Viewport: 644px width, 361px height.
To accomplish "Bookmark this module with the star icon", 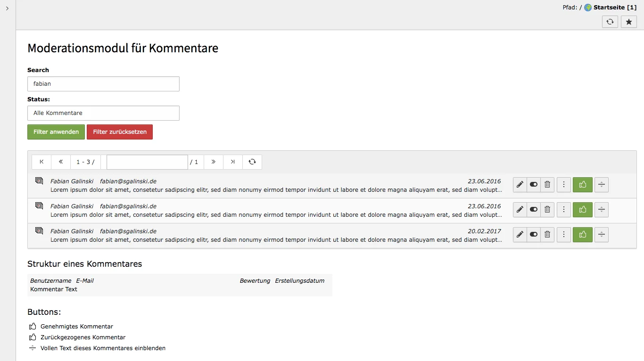I will (x=628, y=22).
